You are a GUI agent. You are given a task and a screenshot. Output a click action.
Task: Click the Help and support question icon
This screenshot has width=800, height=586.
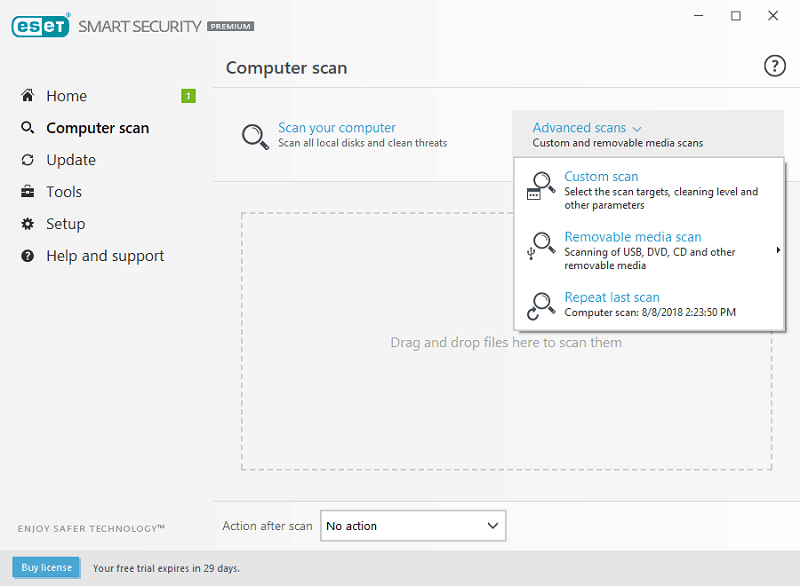28,256
